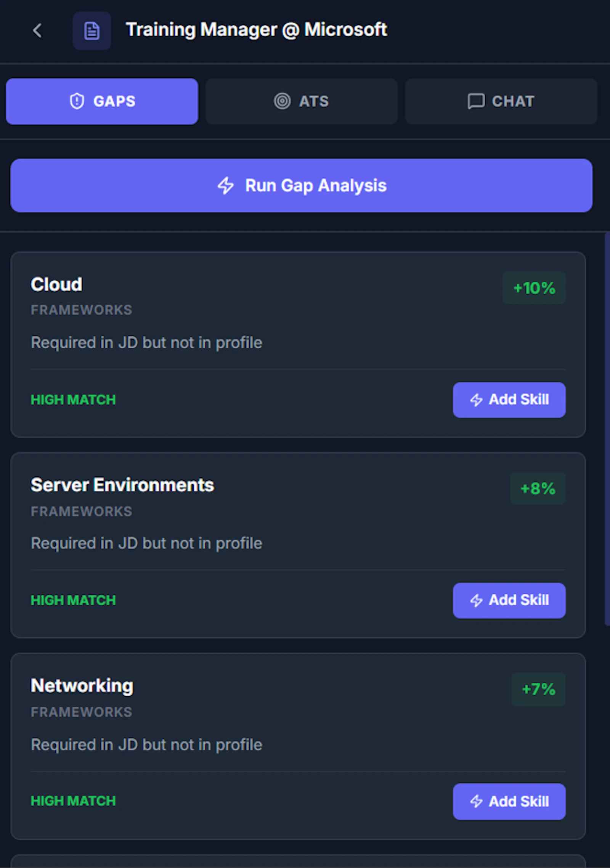Image resolution: width=610 pixels, height=868 pixels.
Task: Select the GAPS tab
Action: [102, 101]
